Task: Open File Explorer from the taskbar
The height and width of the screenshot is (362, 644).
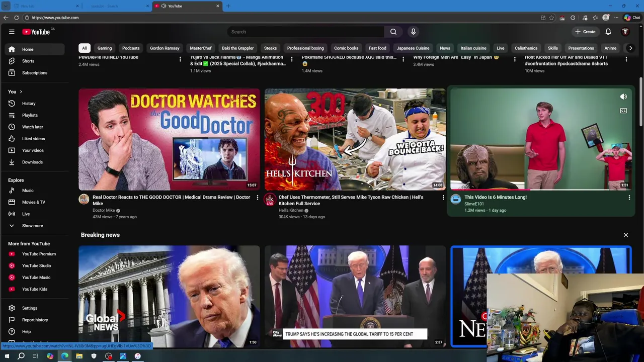Action: click(x=79, y=356)
